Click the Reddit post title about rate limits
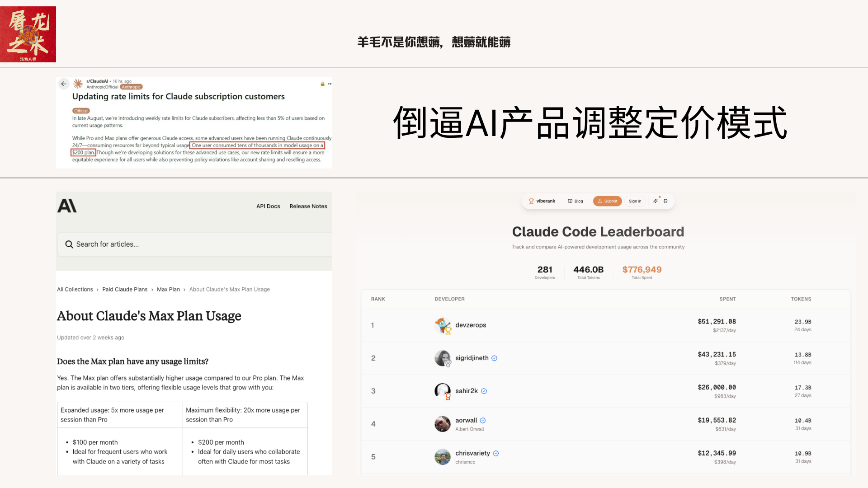The height and width of the screenshot is (488, 868). (x=179, y=97)
